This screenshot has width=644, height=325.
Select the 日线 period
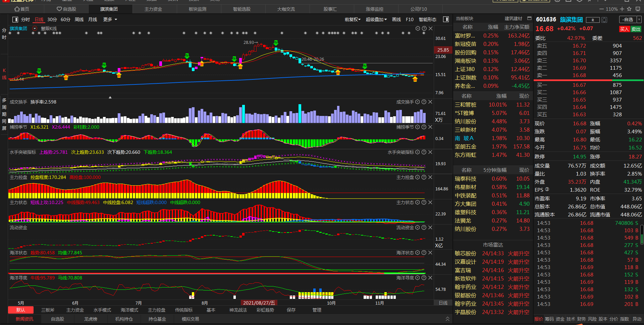[39, 19]
